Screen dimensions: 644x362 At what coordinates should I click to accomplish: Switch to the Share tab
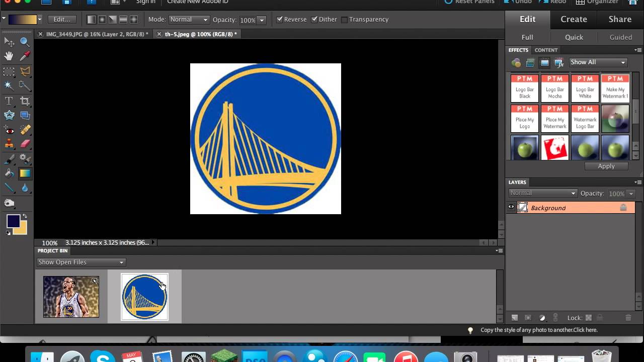click(x=620, y=19)
